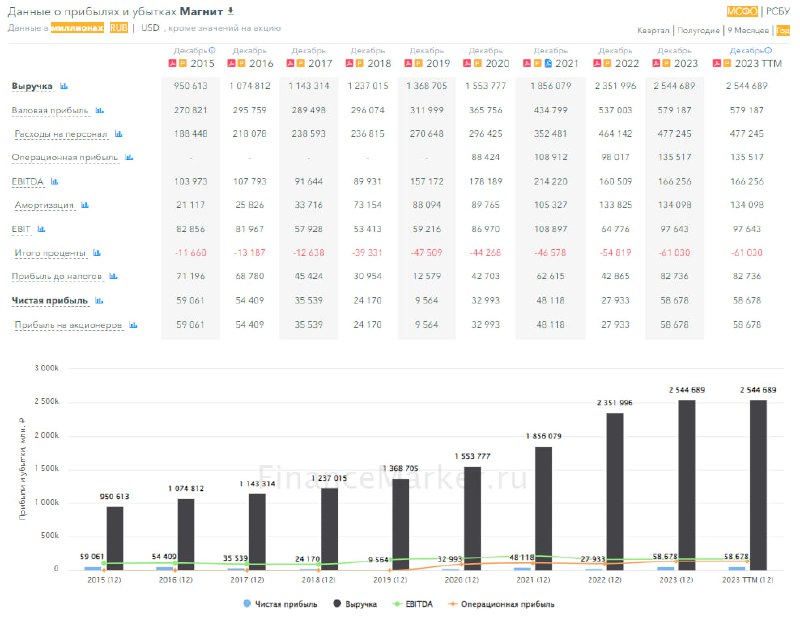Open the chart icon beside EBITDA row label
Image resolution: width=800 pixels, height=623 pixels.
[x=55, y=181]
